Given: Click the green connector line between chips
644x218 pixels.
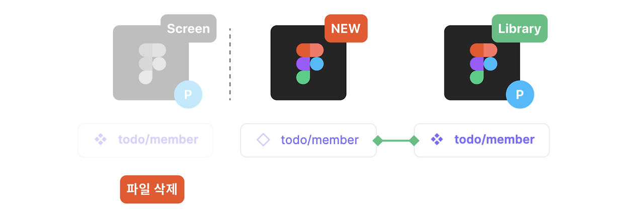Looking at the screenshot, I should [395, 141].
